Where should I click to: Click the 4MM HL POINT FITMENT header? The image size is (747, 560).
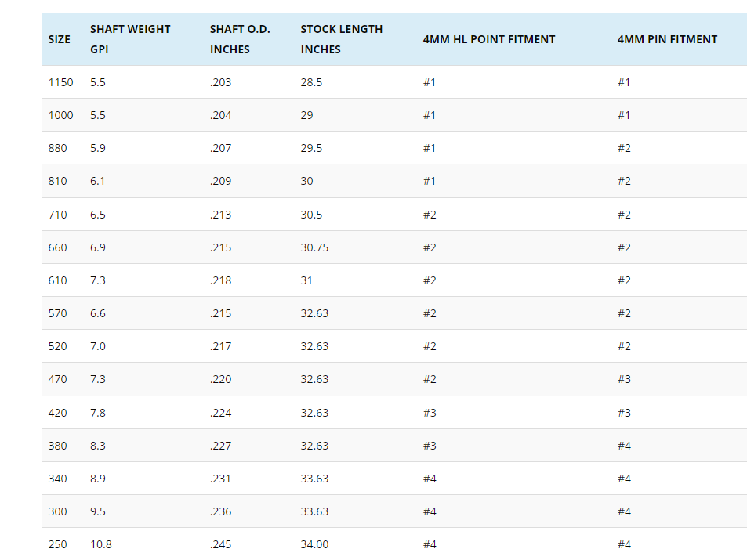coord(488,39)
